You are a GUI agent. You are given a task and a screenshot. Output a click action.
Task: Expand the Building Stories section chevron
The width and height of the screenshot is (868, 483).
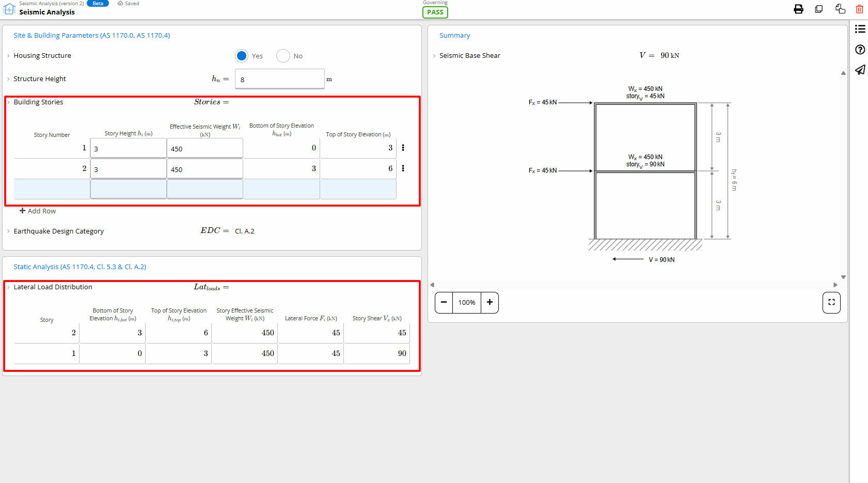(x=8, y=102)
